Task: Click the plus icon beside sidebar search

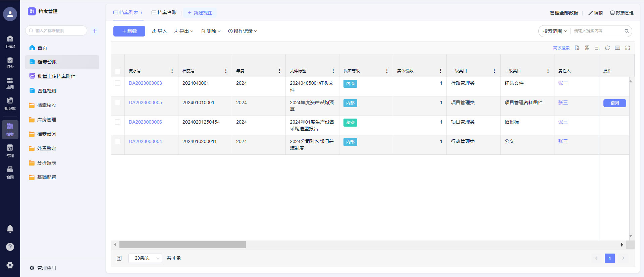Action: tap(95, 31)
